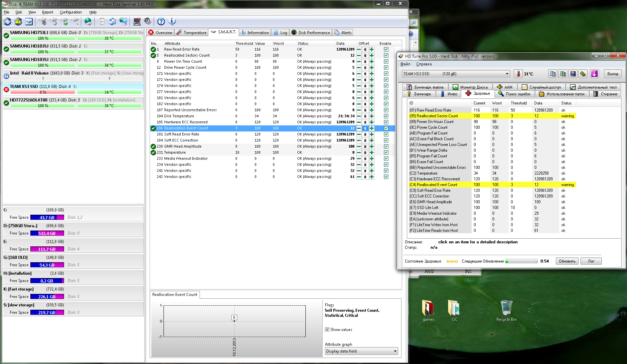The height and width of the screenshot is (364, 627).
Task: Open the Report menu
Action: [48, 12]
